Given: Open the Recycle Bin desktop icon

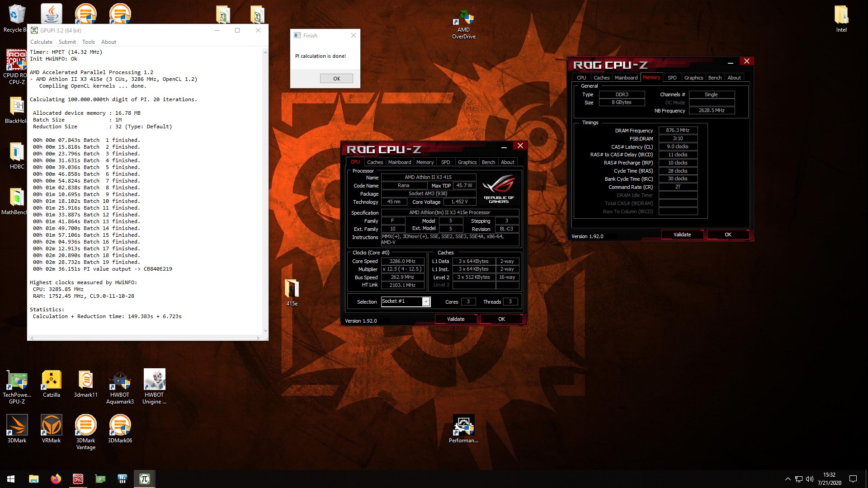Looking at the screenshot, I should [16, 18].
